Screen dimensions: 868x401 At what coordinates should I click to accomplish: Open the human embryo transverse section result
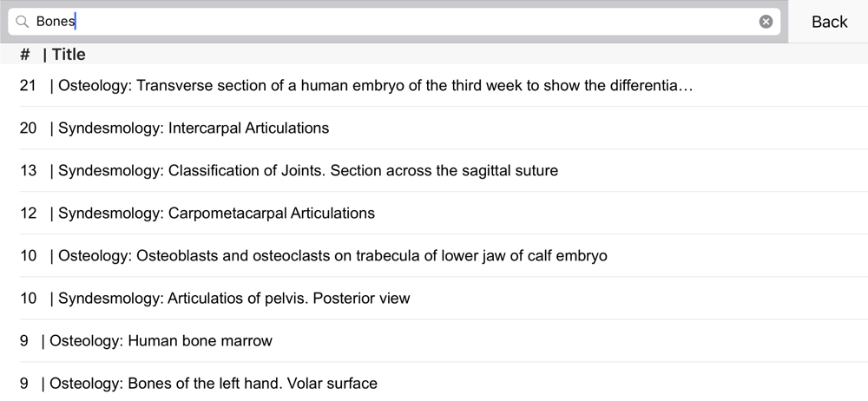pos(375,86)
